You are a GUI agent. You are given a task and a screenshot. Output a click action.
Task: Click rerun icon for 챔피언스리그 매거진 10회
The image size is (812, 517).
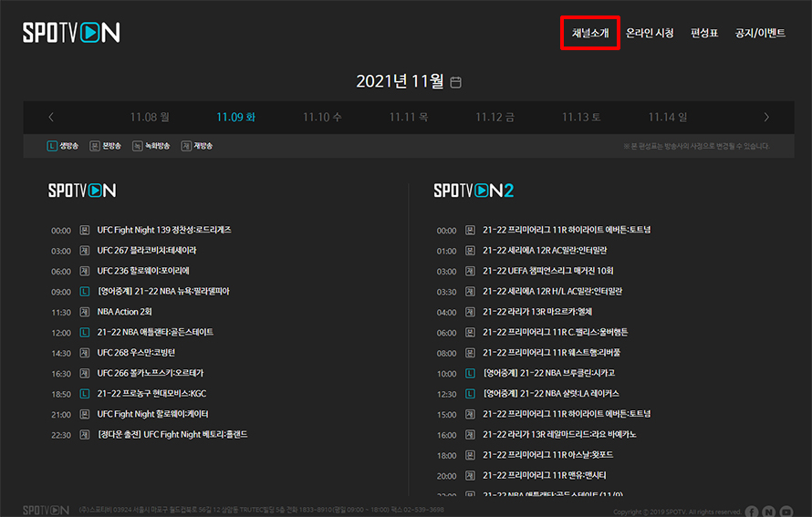point(470,271)
